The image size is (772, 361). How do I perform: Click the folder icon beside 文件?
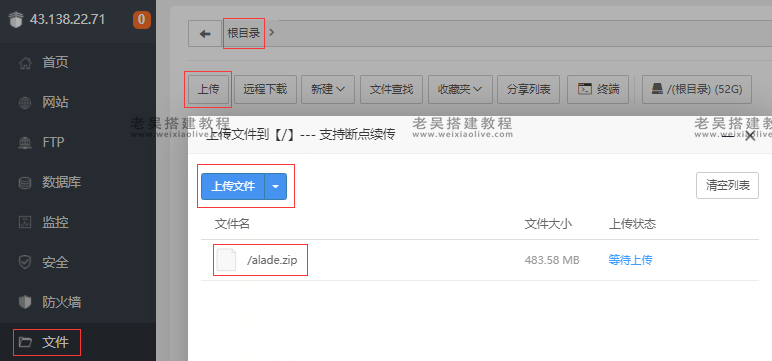[25, 342]
